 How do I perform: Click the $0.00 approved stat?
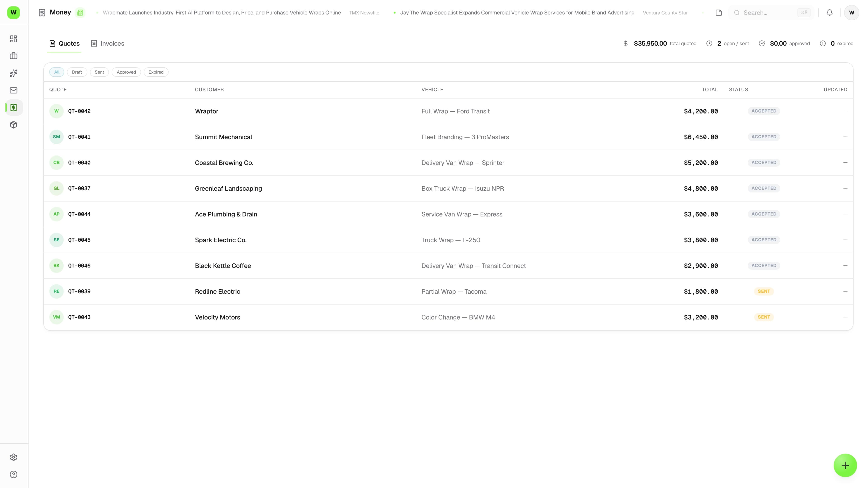click(784, 43)
